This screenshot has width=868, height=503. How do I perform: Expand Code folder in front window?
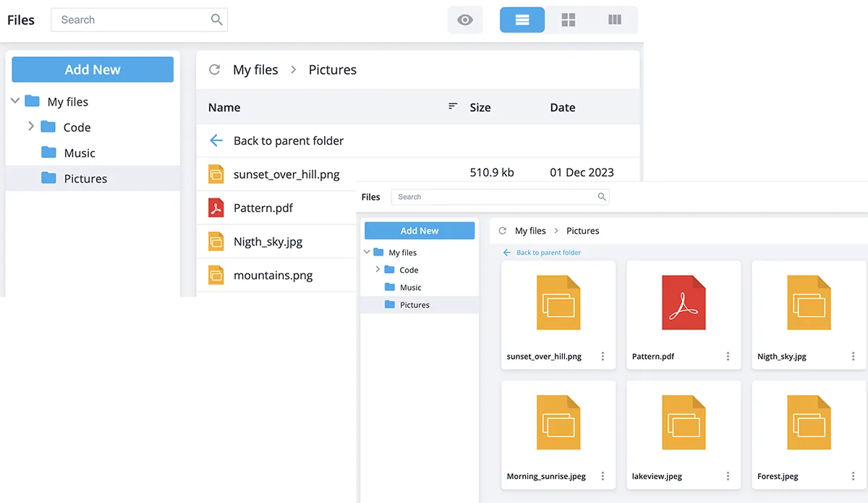(x=378, y=269)
